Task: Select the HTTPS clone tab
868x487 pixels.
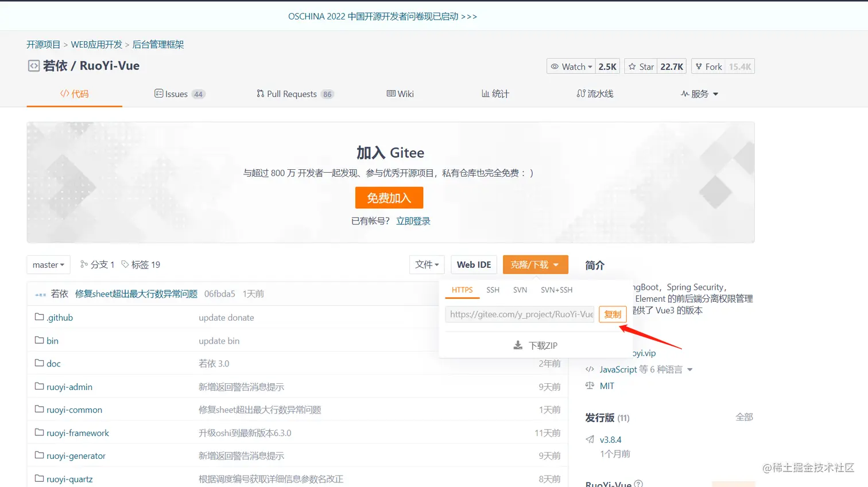Action: (x=462, y=290)
